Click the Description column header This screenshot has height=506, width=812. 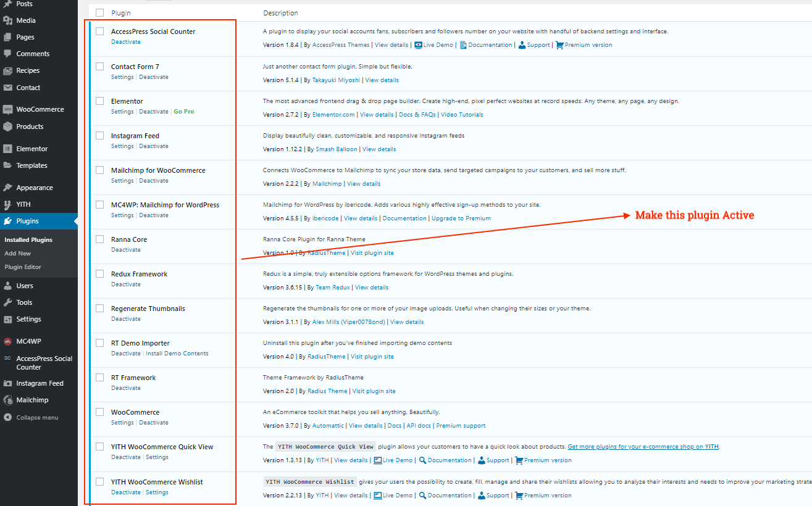click(x=280, y=13)
